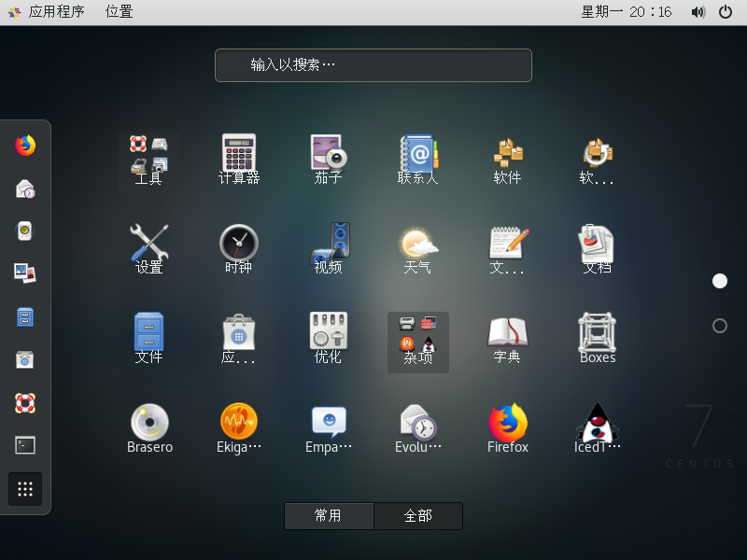Open the 位置 places menu
The height and width of the screenshot is (560, 747).
coord(120,11)
